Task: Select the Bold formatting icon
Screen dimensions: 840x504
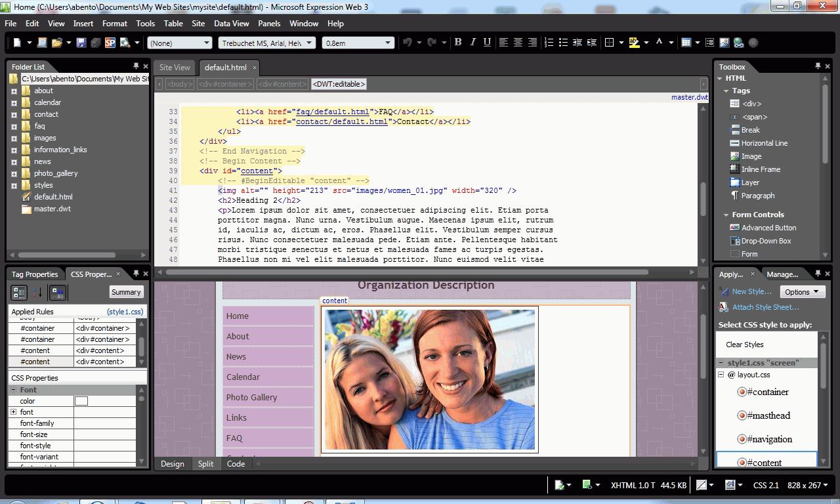Action: [x=458, y=42]
